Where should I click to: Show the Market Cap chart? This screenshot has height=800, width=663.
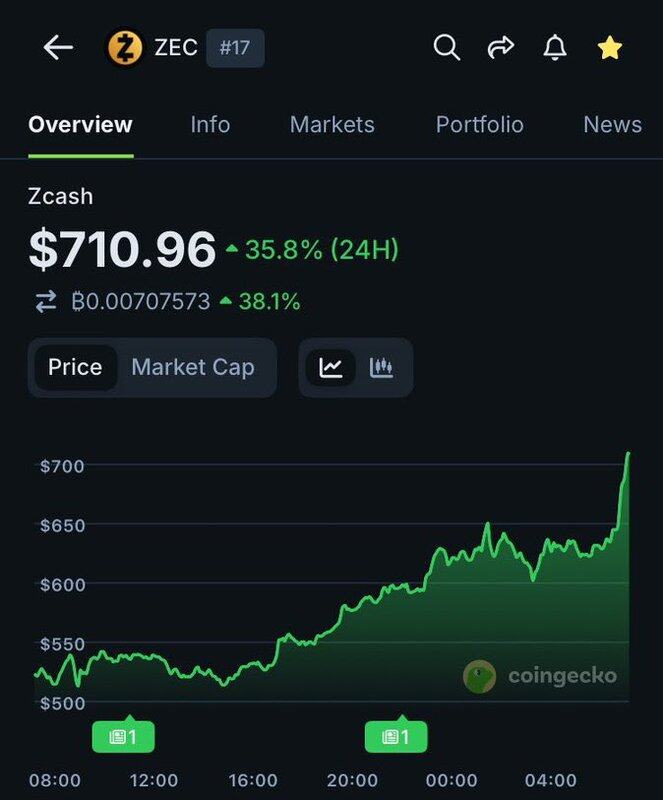pos(193,367)
